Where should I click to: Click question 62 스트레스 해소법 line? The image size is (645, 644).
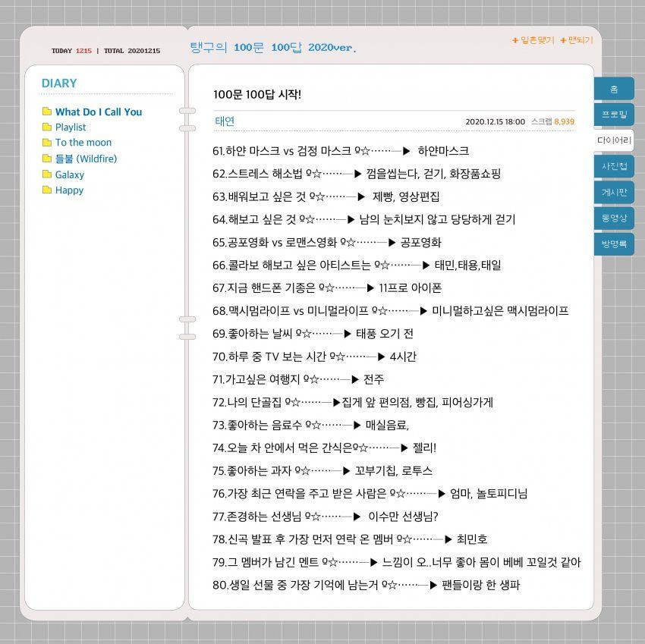click(x=357, y=174)
